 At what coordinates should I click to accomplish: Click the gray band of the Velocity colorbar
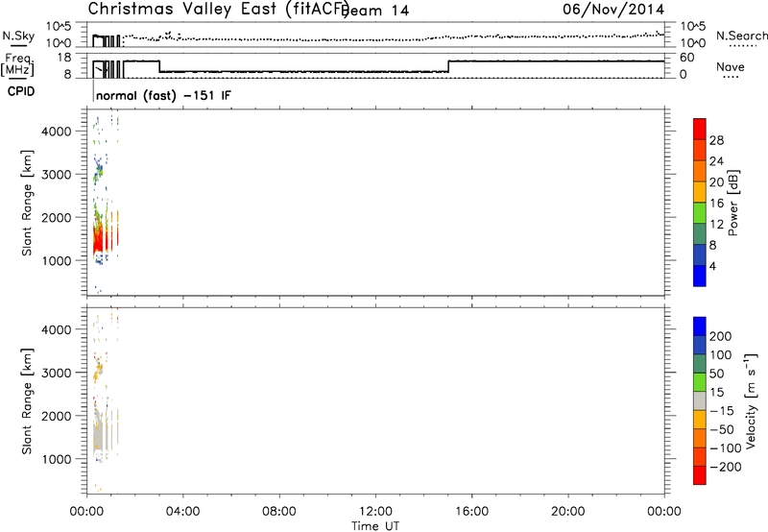pyautogui.click(x=700, y=400)
